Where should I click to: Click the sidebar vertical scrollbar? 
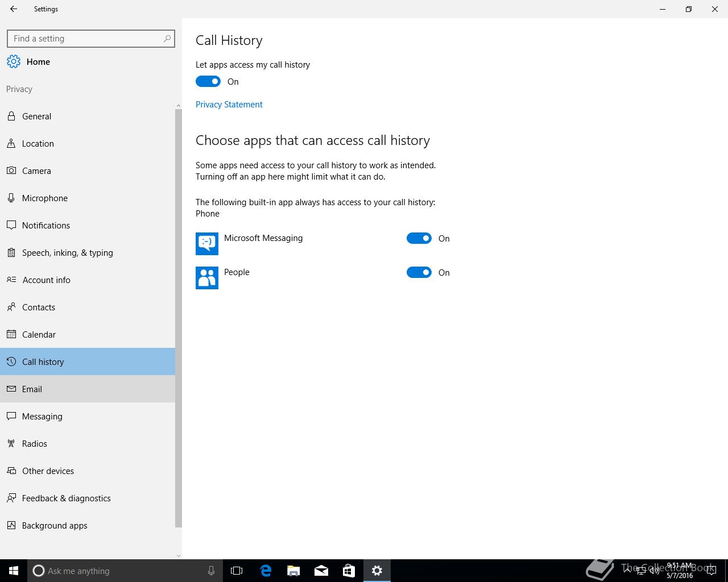[x=179, y=318]
